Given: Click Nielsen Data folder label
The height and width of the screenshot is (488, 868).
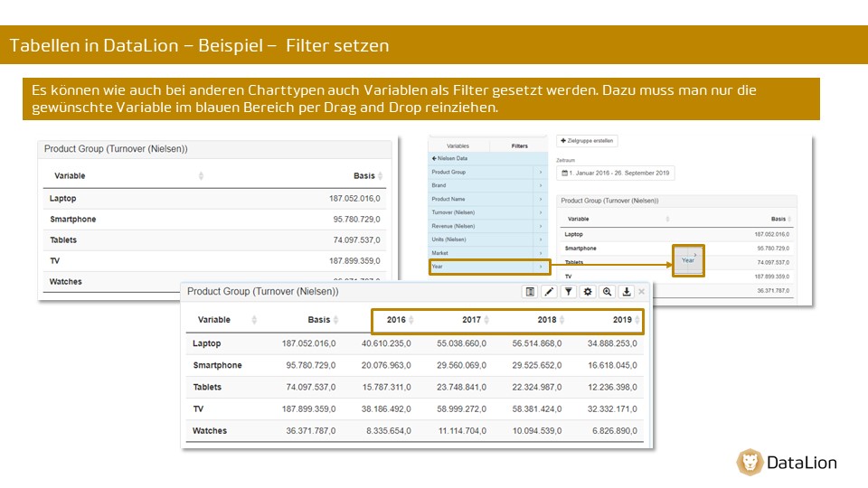Looking at the screenshot, I should pos(452,158).
